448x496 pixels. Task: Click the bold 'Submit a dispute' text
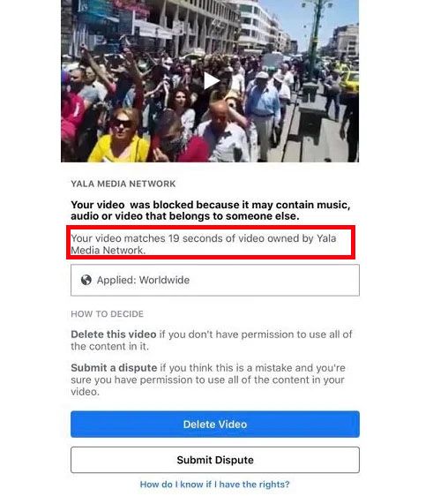[x=114, y=368]
